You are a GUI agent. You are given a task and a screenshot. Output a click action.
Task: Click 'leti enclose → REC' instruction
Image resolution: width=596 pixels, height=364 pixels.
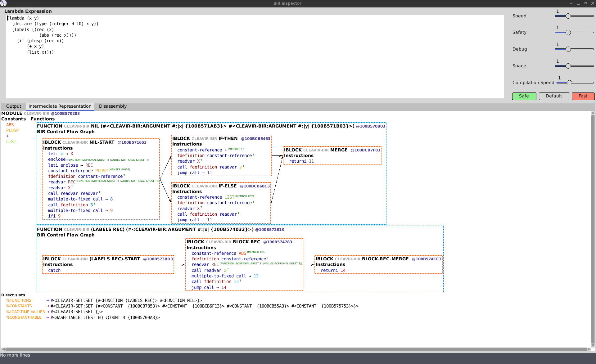click(70, 165)
